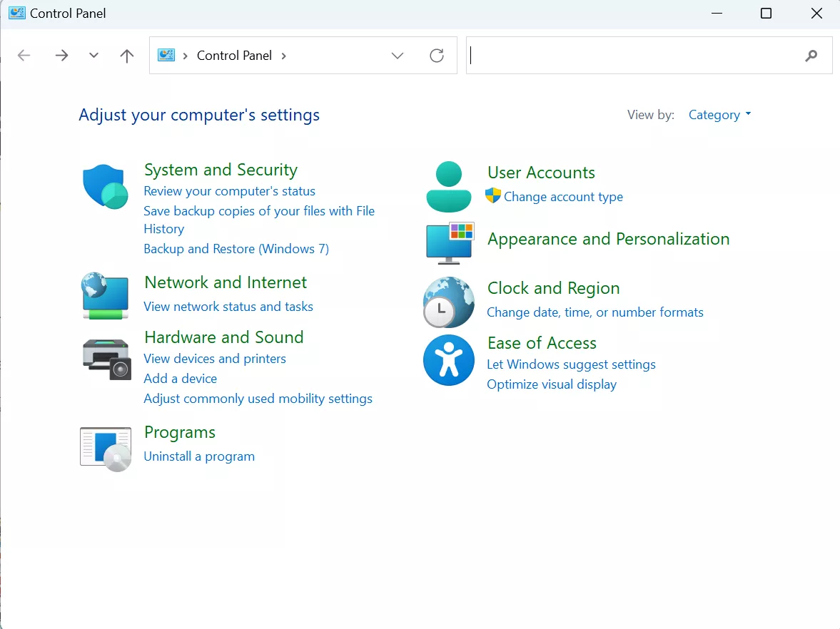Click the Ease of Access accessibility icon
Screen dimensions: 840x629
[448, 360]
